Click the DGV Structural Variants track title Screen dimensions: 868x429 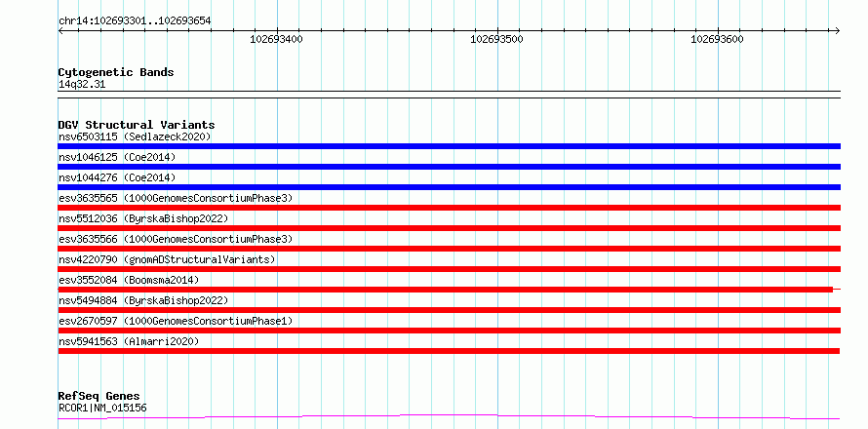tap(137, 125)
